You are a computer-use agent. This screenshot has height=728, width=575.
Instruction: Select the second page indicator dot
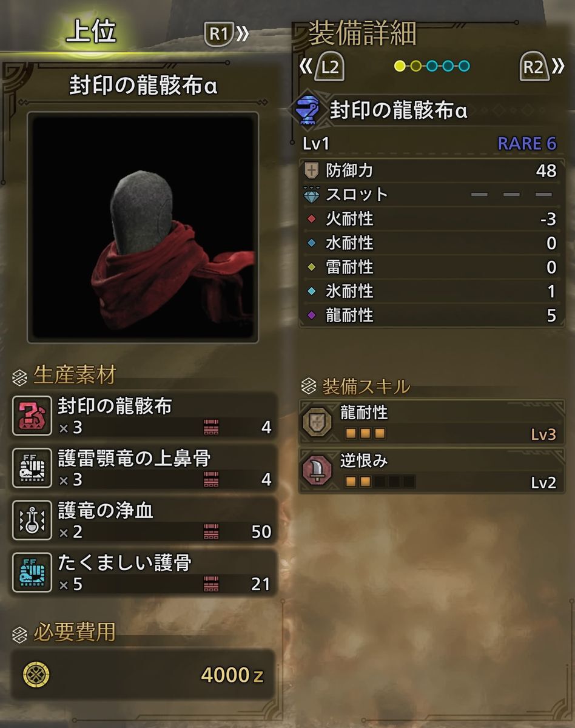pos(415,66)
